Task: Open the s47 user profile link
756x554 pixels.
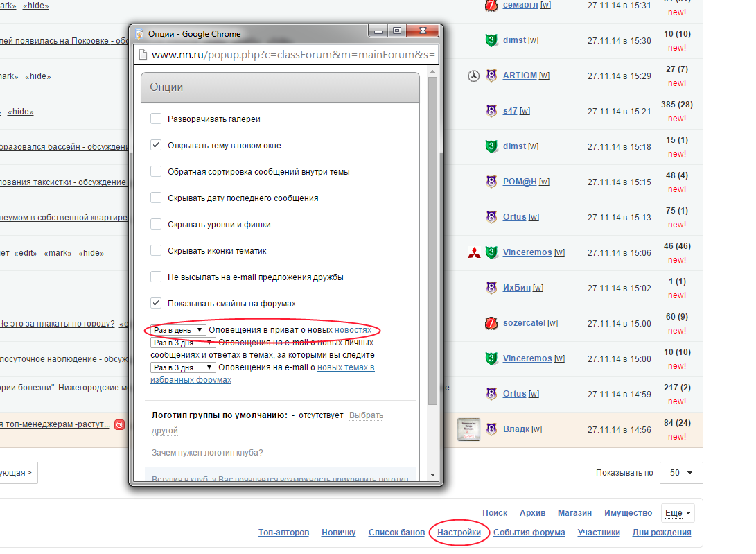Action: [509, 111]
